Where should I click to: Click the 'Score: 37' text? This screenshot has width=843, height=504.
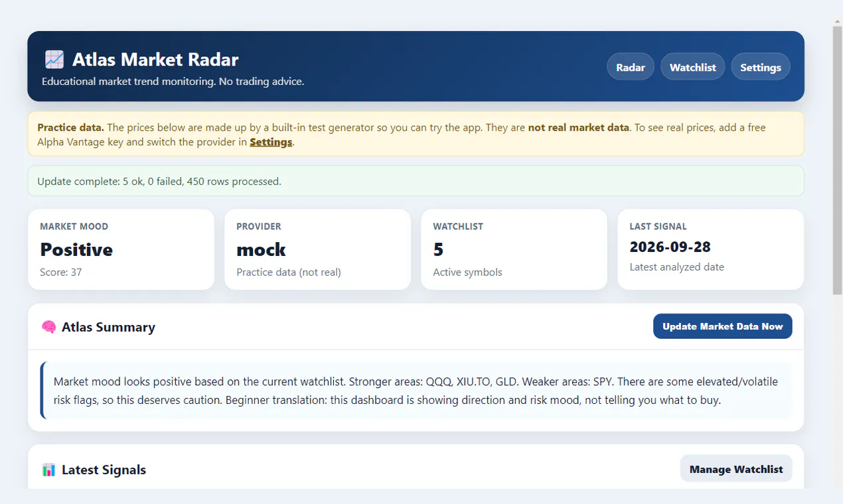point(61,272)
